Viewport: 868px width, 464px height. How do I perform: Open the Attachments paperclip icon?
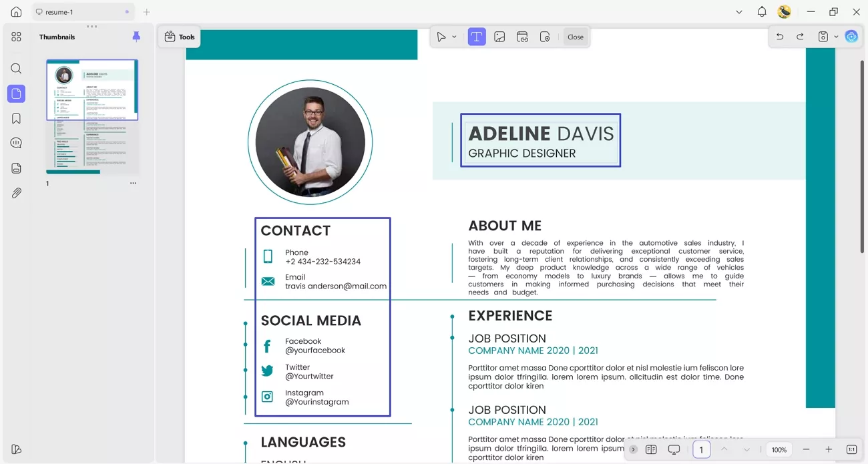pyautogui.click(x=16, y=193)
